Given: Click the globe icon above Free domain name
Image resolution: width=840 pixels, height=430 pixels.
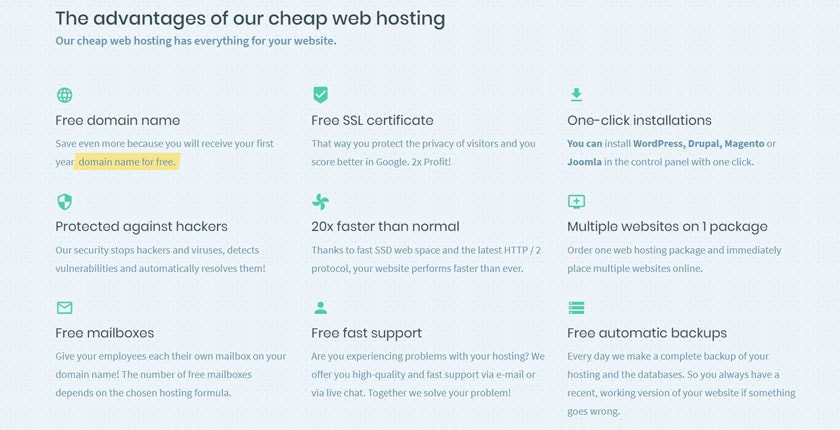Looking at the screenshot, I should (64, 95).
